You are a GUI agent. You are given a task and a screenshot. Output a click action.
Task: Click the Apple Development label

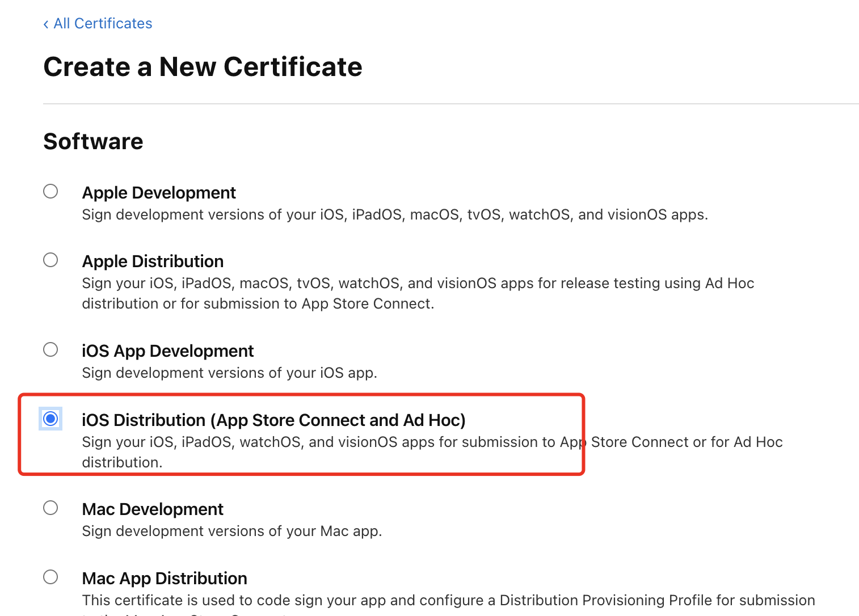click(x=159, y=193)
